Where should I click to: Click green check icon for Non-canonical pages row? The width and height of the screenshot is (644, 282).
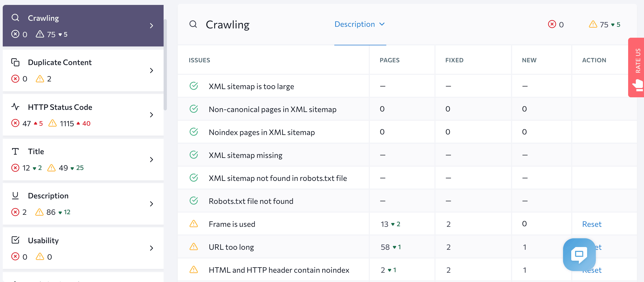point(194,109)
